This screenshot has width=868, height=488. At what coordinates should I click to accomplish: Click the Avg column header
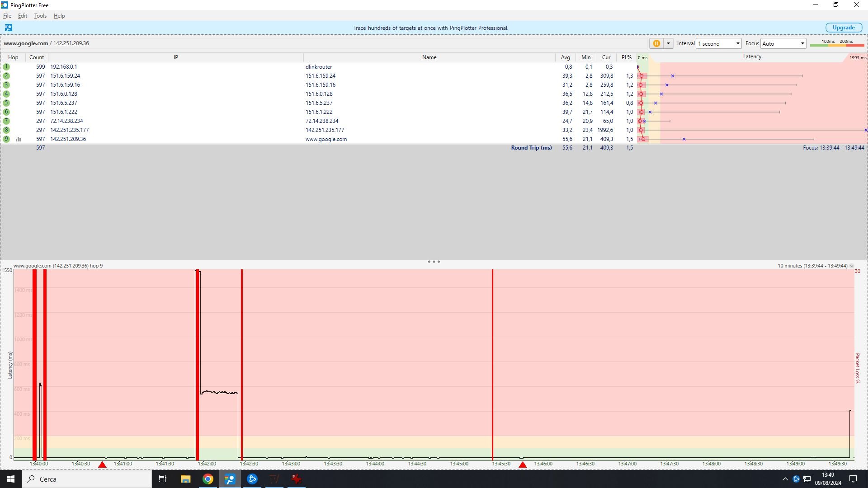tap(566, 57)
